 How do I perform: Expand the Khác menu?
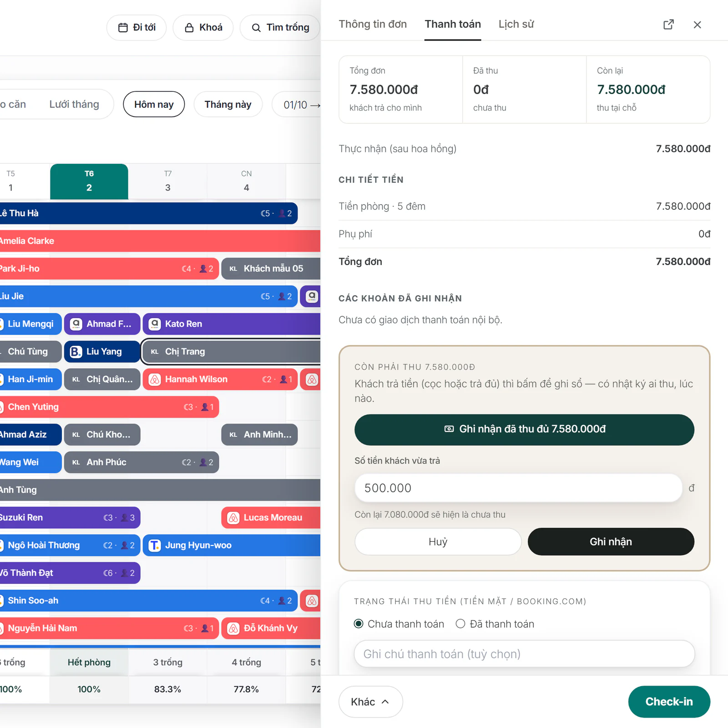370,702
